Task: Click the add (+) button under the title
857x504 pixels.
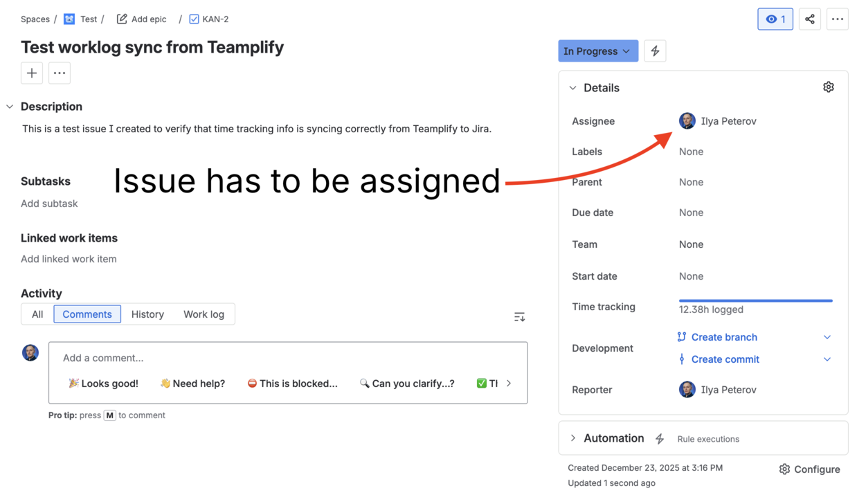Action: coord(31,73)
